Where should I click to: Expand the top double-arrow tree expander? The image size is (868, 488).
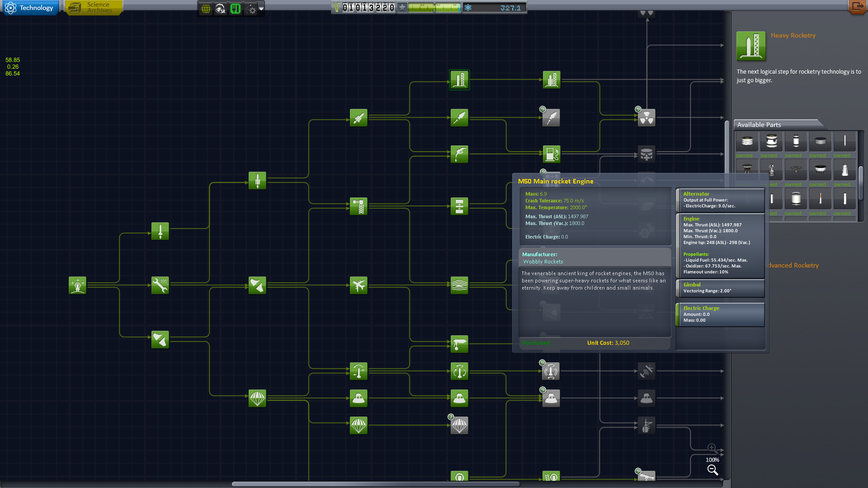(646, 14)
